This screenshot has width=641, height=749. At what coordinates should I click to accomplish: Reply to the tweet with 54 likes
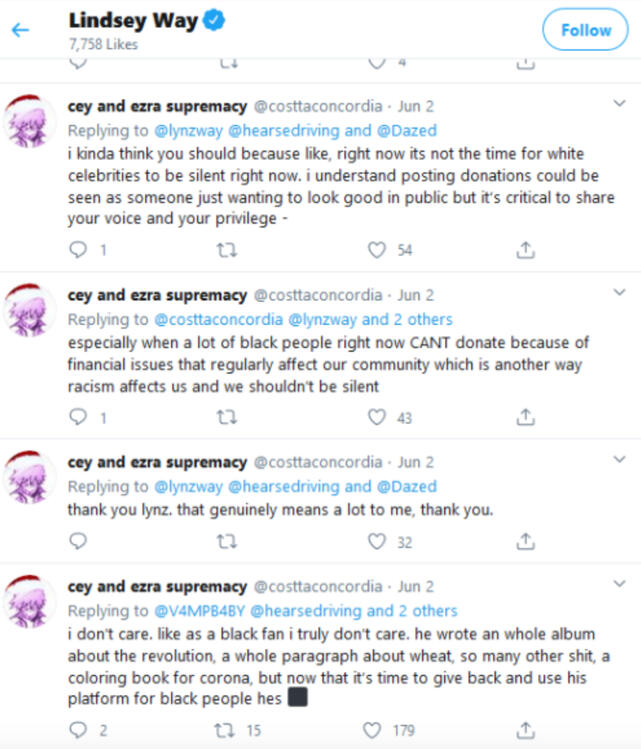(x=79, y=250)
